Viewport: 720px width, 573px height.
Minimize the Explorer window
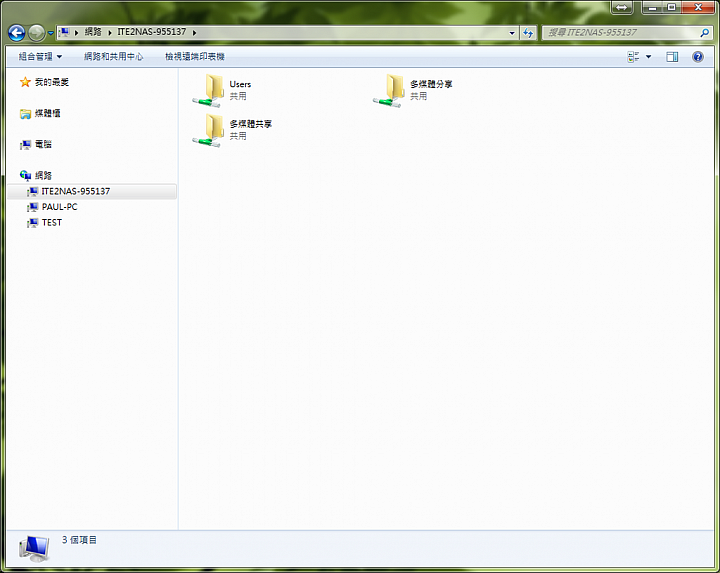point(652,7)
